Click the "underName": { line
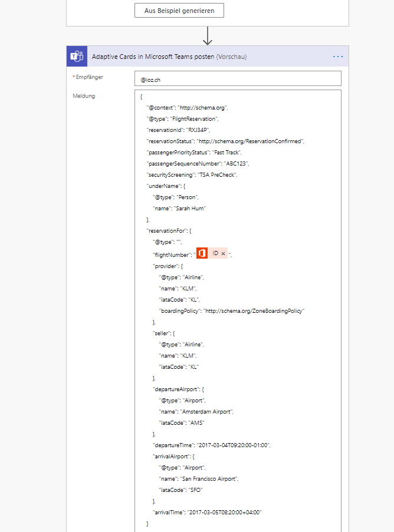 (166, 186)
